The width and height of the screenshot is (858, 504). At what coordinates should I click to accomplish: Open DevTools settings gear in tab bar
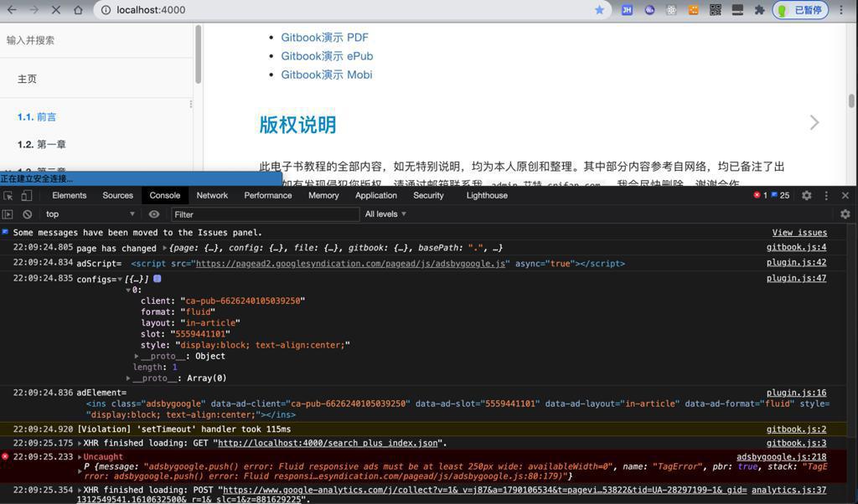[x=807, y=195]
